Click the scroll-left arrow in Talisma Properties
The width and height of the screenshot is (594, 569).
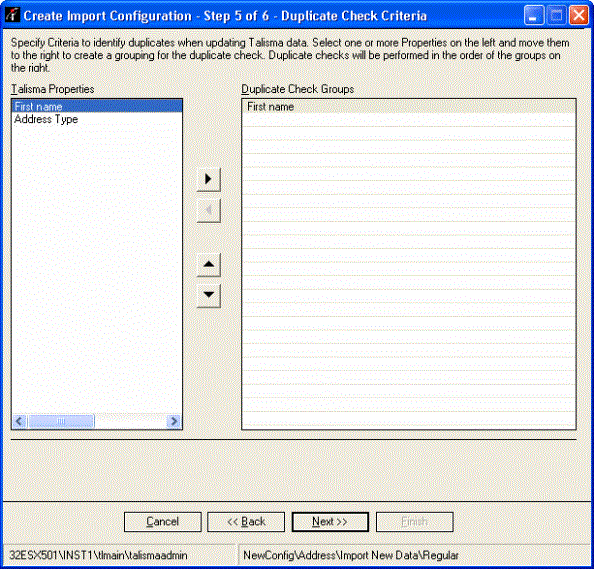point(20,421)
